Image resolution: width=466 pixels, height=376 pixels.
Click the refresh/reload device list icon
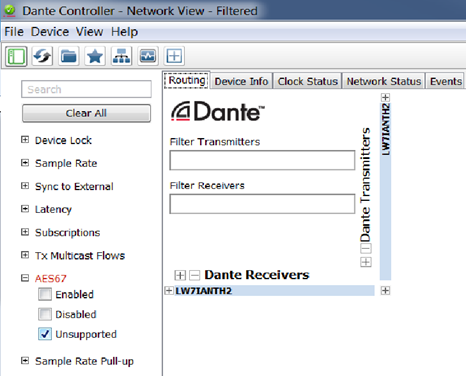42,56
